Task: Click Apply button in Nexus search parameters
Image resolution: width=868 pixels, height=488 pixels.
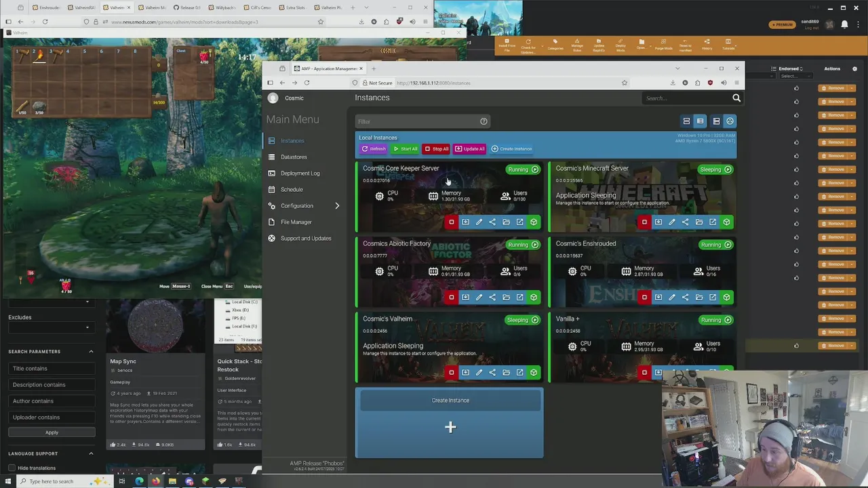Action: (x=52, y=432)
